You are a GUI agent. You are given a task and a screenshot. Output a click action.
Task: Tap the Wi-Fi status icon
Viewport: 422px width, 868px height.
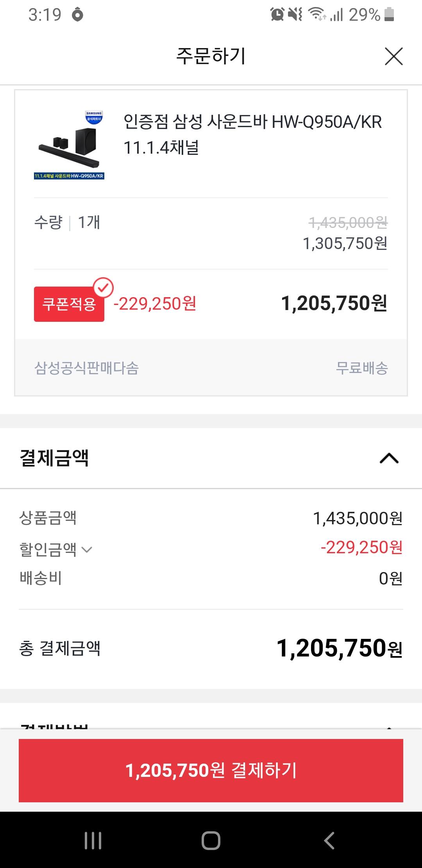coord(317,15)
